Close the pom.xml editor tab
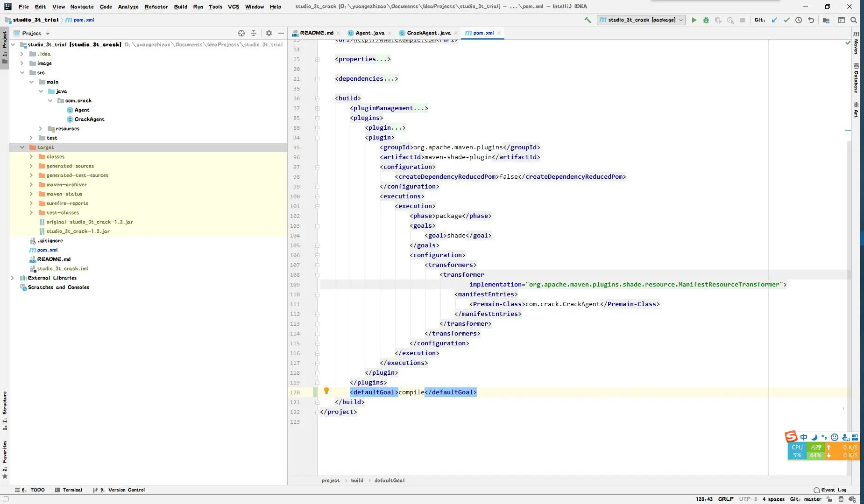864x504 pixels. pyautogui.click(x=499, y=33)
